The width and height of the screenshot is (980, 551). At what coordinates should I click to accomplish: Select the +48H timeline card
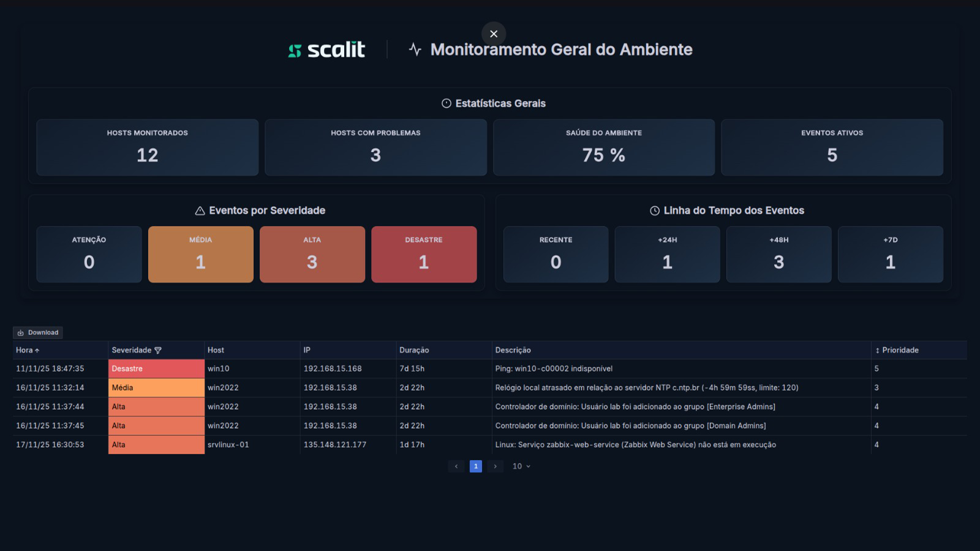click(778, 254)
